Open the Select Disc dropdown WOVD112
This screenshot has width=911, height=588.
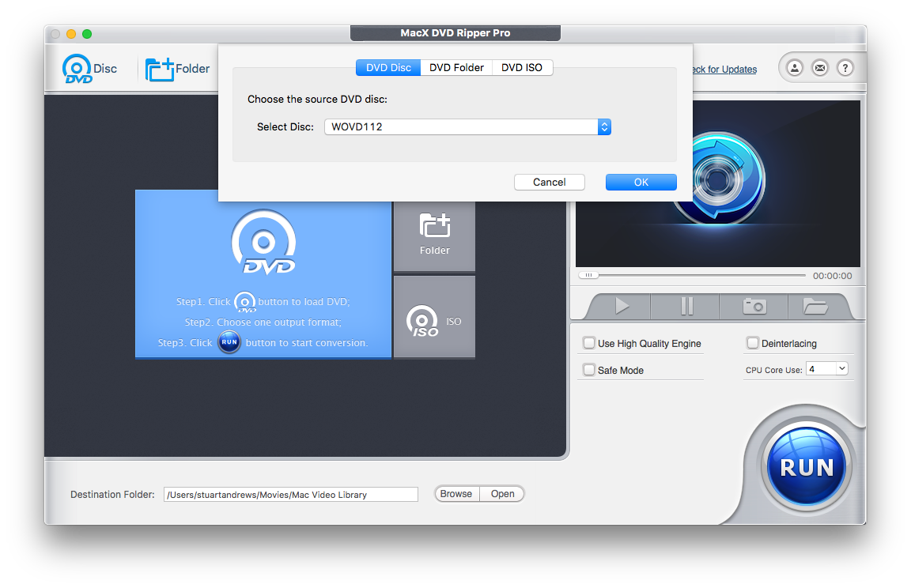[467, 126]
